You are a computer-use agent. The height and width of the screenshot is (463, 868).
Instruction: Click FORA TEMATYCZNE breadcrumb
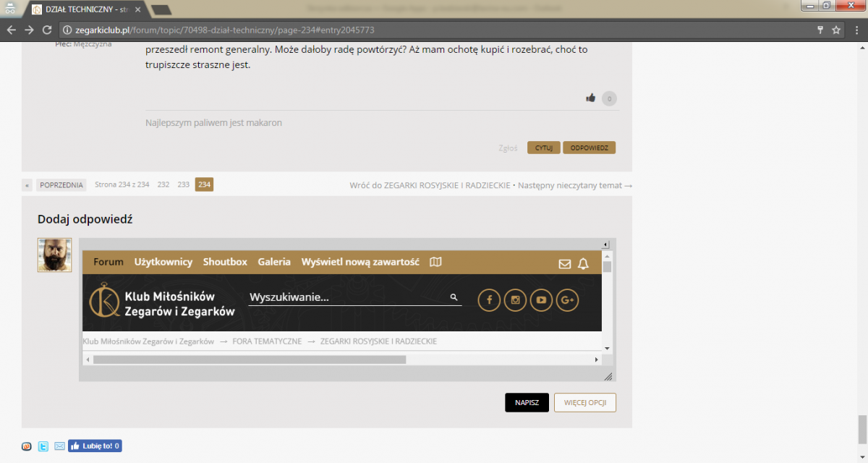pos(267,341)
